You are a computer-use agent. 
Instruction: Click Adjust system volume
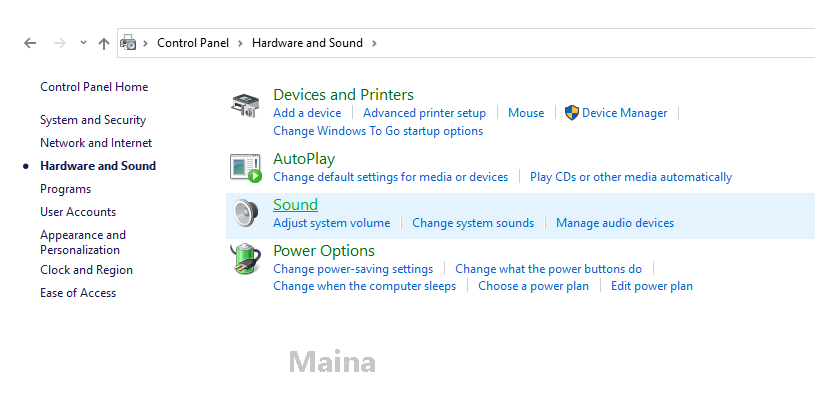click(332, 223)
